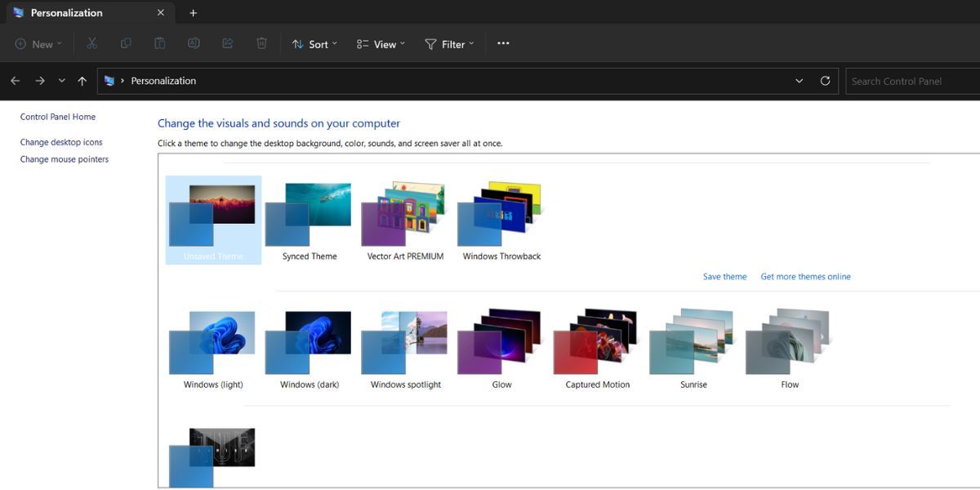The image size is (980, 490).
Task: Select the Vector Art PREMIUM theme
Action: click(x=406, y=220)
